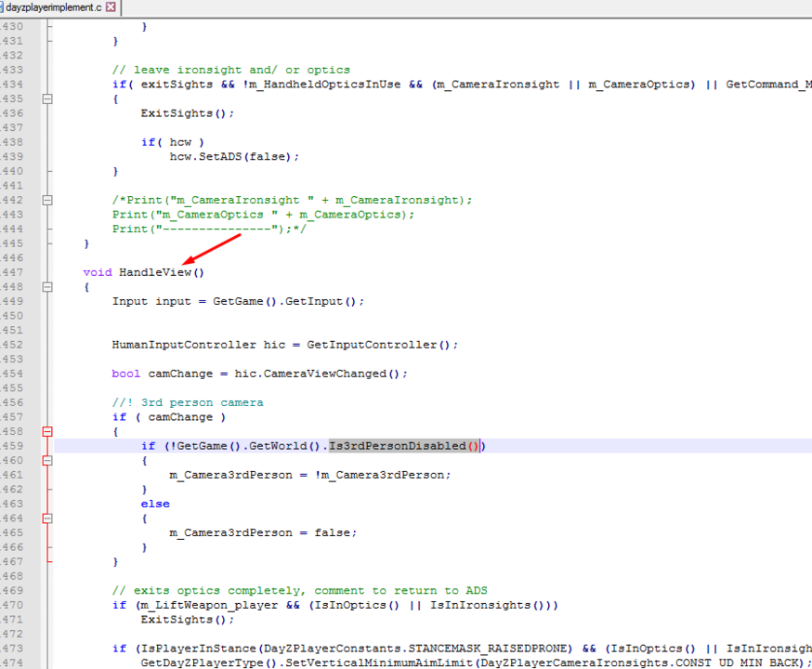Place cursor on hcw.SetADS(false) statement
The height and width of the screenshot is (669, 812).
234,157
